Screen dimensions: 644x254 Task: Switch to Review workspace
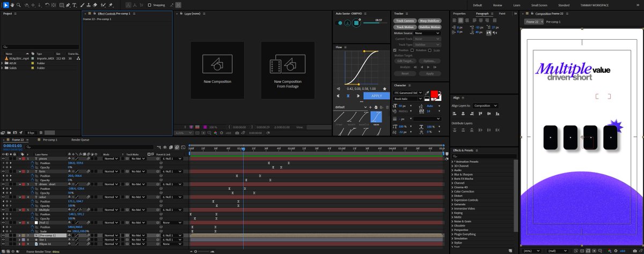(499, 5)
